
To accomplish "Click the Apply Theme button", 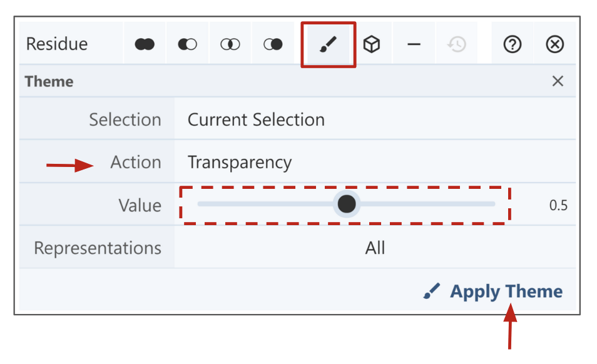I will coord(493,291).
